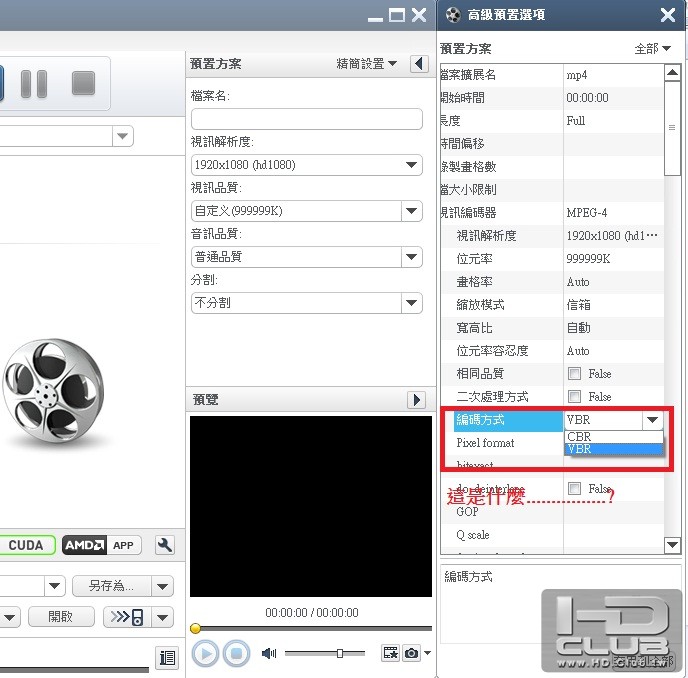Screen dimensions: 688x678
Task: Click the 開啟 button
Action: coord(61,617)
